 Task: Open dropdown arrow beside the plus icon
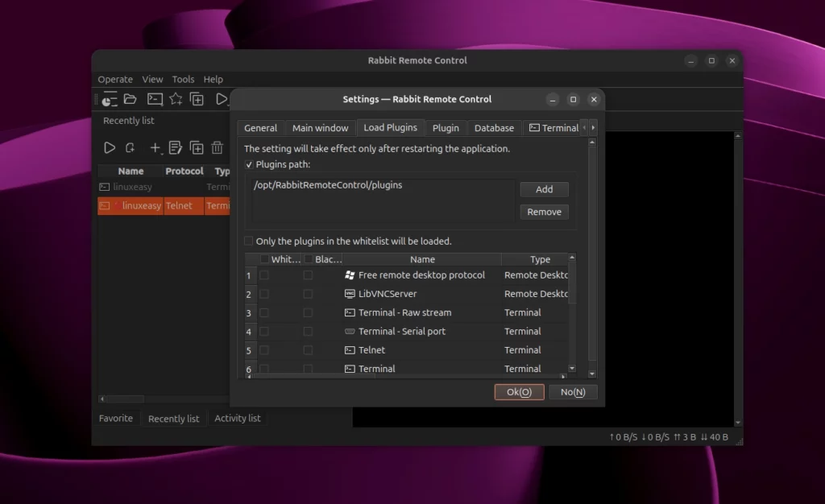161,153
